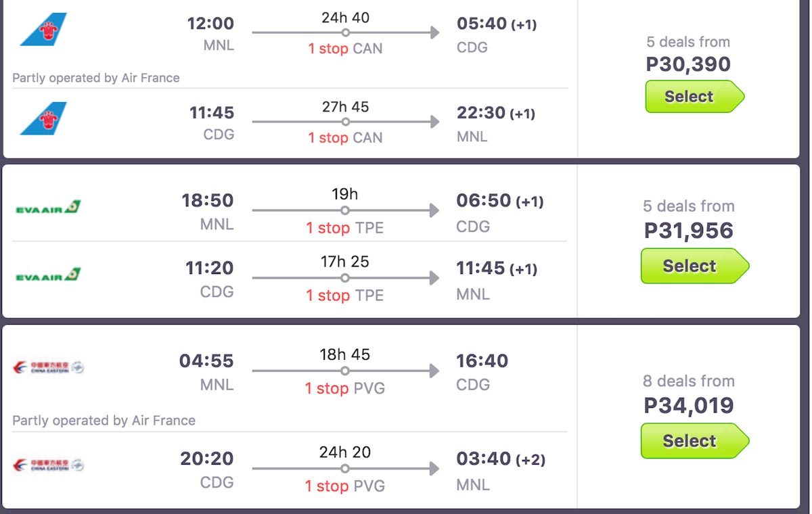Click China Eastern logo on 20:20 flight

(48, 465)
